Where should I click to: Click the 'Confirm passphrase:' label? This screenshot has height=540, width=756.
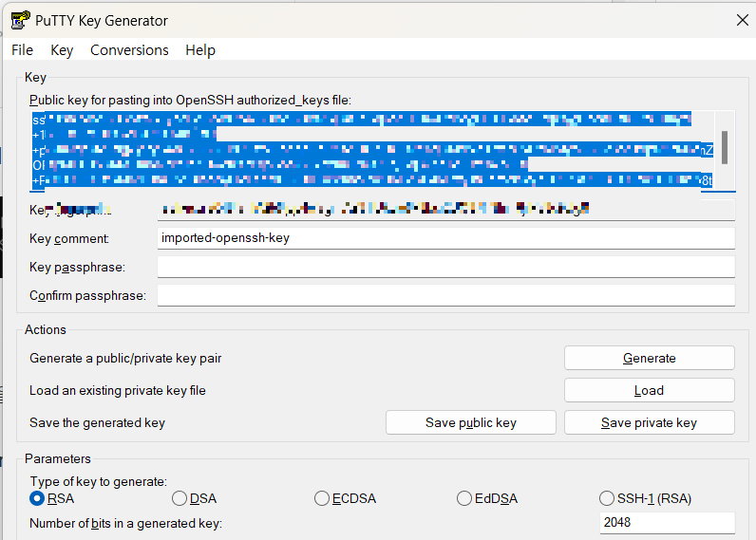click(87, 296)
